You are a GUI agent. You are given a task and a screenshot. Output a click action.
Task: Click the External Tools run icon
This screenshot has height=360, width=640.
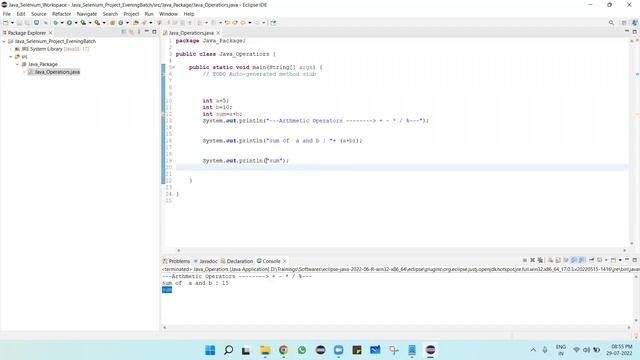97,23
